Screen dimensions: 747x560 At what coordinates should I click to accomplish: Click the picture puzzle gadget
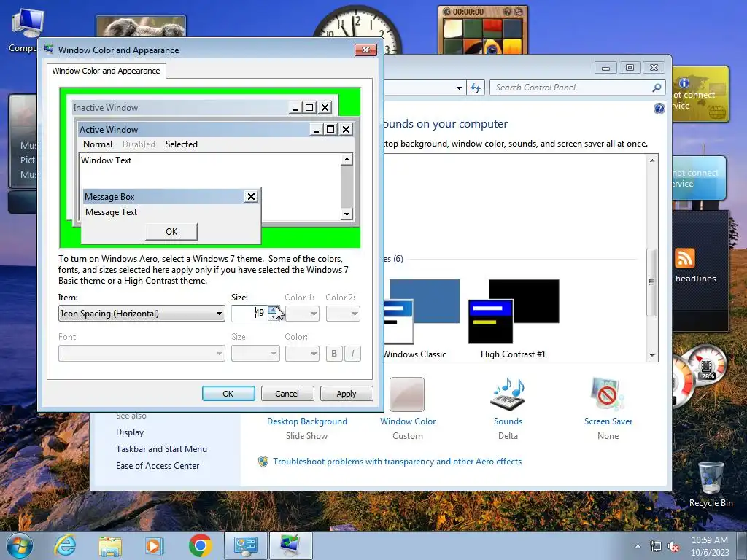click(x=483, y=31)
